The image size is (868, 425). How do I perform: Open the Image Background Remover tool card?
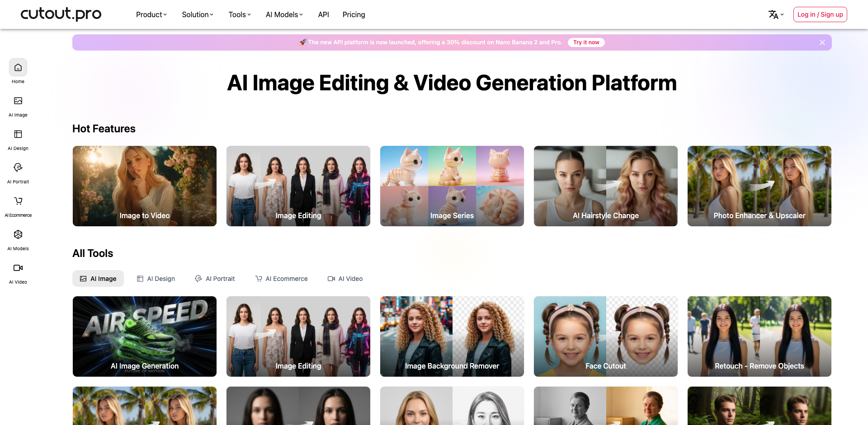tap(452, 336)
